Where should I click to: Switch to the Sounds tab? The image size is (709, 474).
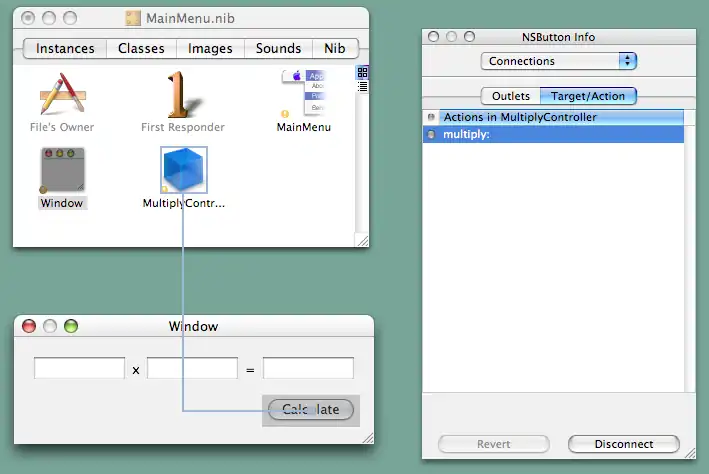278,48
